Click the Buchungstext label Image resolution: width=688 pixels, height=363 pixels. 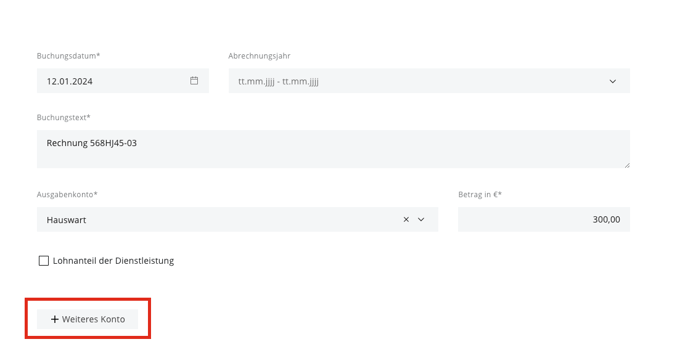[64, 117]
